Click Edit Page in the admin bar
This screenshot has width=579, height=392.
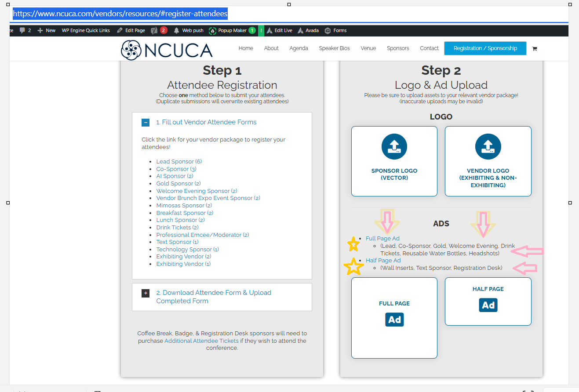(131, 30)
